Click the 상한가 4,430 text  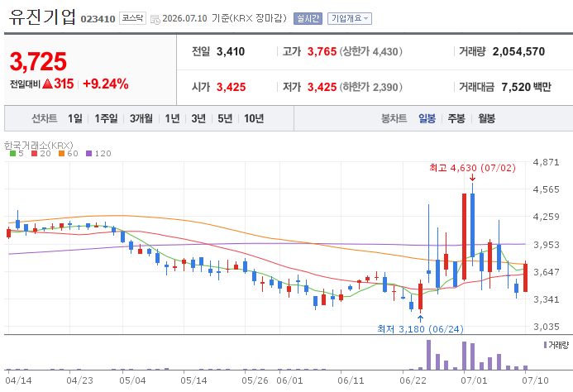point(371,51)
